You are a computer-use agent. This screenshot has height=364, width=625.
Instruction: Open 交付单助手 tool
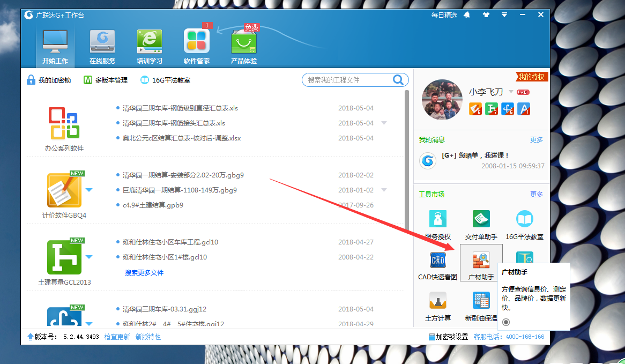point(481,225)
